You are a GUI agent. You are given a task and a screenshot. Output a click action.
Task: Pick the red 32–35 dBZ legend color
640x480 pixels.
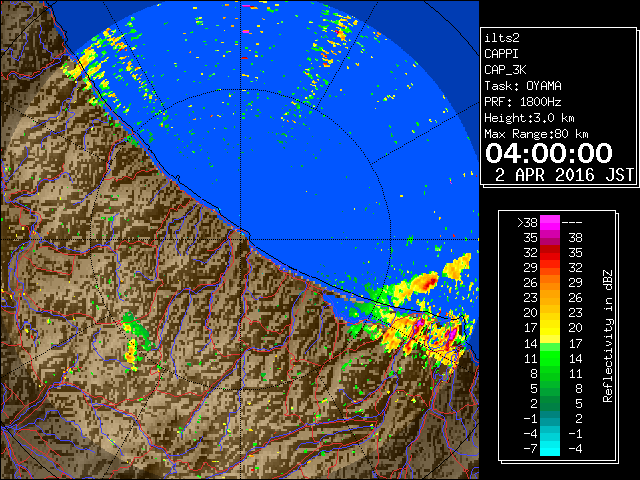[550, 253]
